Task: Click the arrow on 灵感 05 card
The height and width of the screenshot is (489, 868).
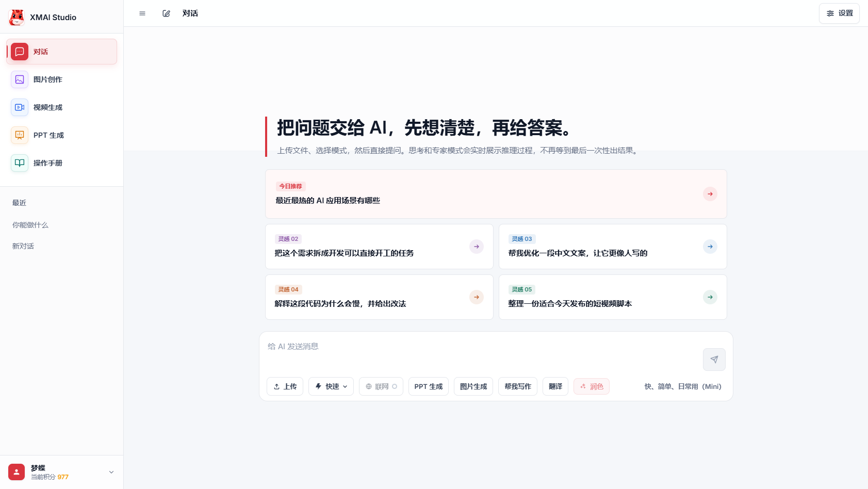Action: click(710, 297)
